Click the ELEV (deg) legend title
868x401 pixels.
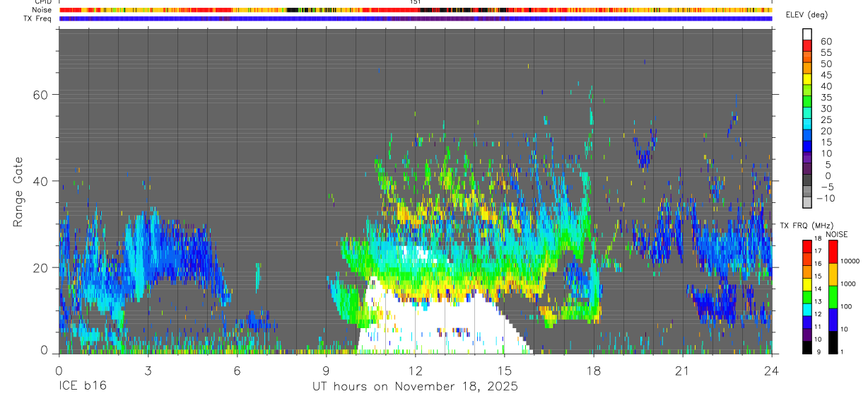807,15
